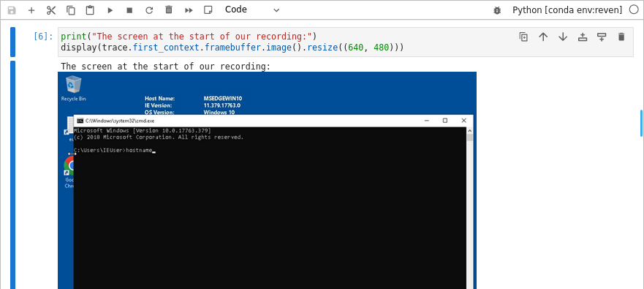The width and height of the screenshot is (644, 289).
Task: Click the Recycle Bin icon in framebuffer image
Action: point(74,88)
